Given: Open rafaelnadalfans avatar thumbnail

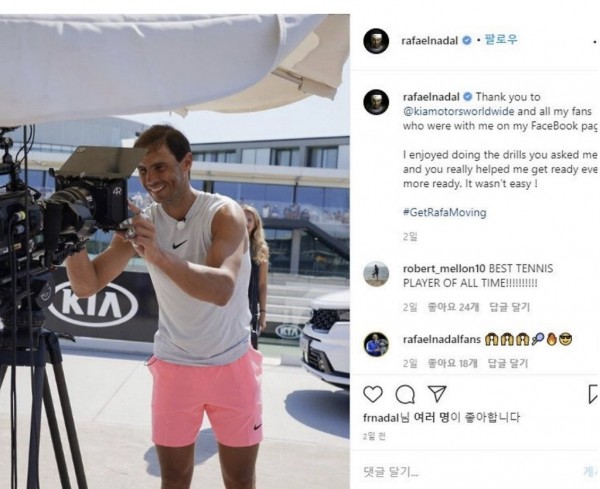Looking at the screenshot, I should pos(376,344).
